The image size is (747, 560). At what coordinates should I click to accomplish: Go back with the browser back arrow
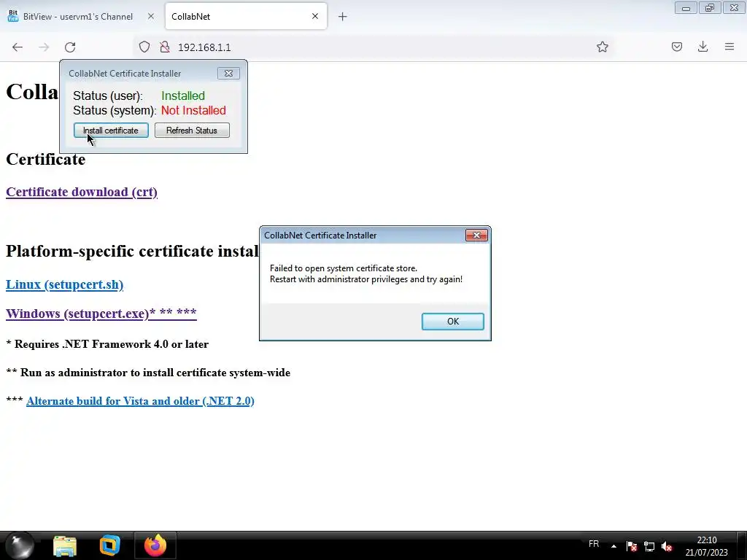(x=18, y=47)
